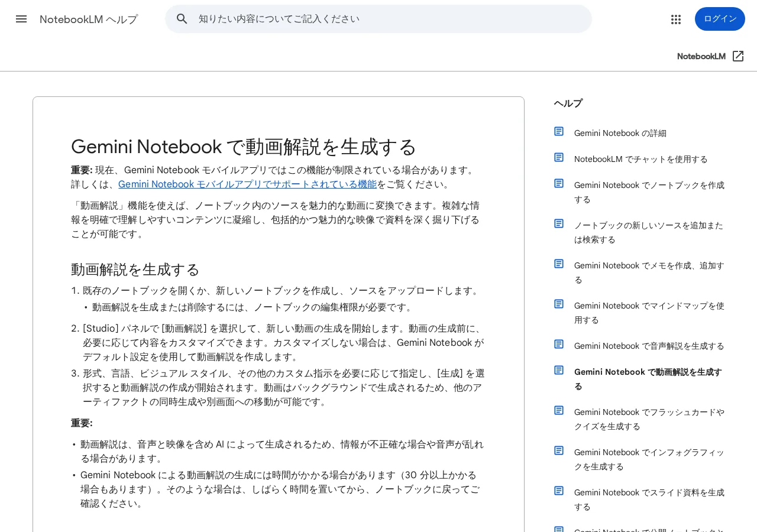Click the 動画解説を生成する section heading
This screenshot has width=757, height=532.
point(135,270)
